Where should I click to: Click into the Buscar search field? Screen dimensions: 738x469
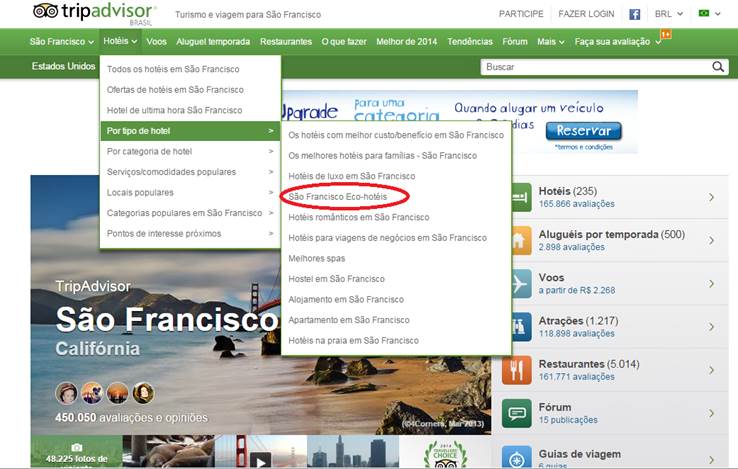coord(594,67)
